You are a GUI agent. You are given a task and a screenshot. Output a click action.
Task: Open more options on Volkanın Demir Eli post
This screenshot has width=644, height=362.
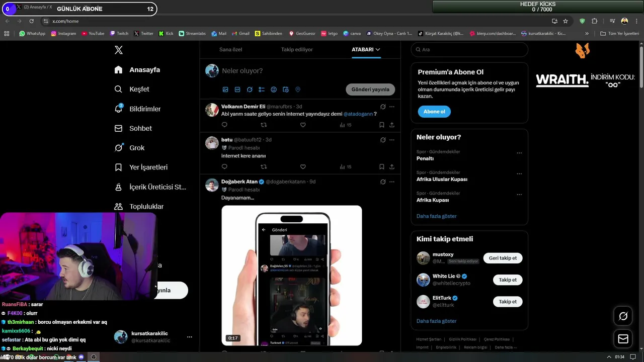392,107
